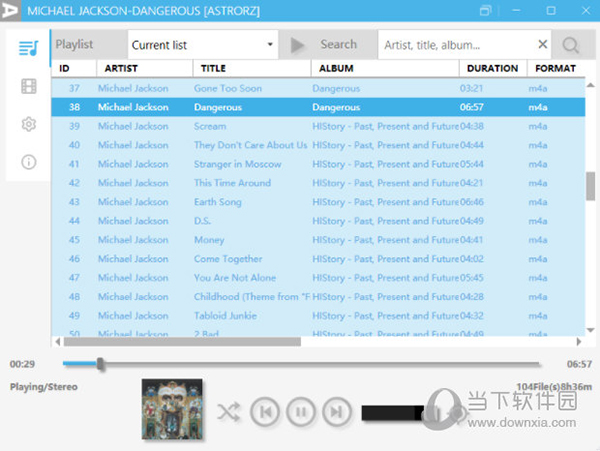Skip to previous track
Viewport: 600px width, 451px height.
[x=265, y=412]
